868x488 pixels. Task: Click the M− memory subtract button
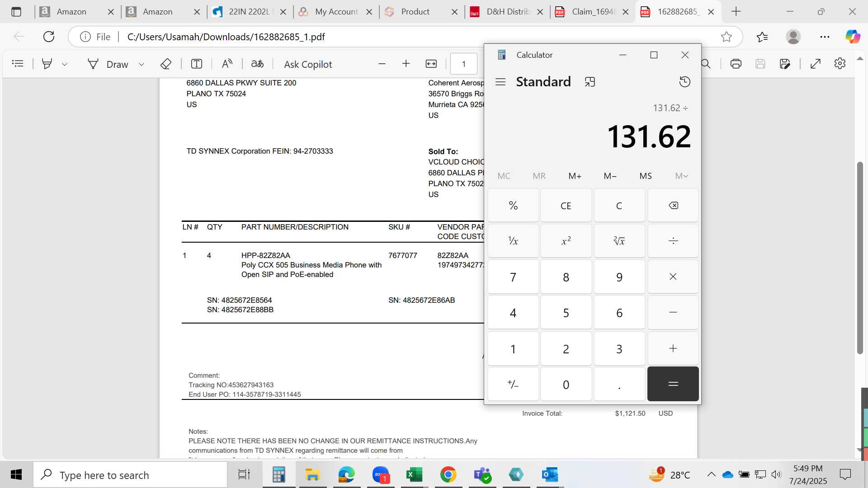coord(610,176)
